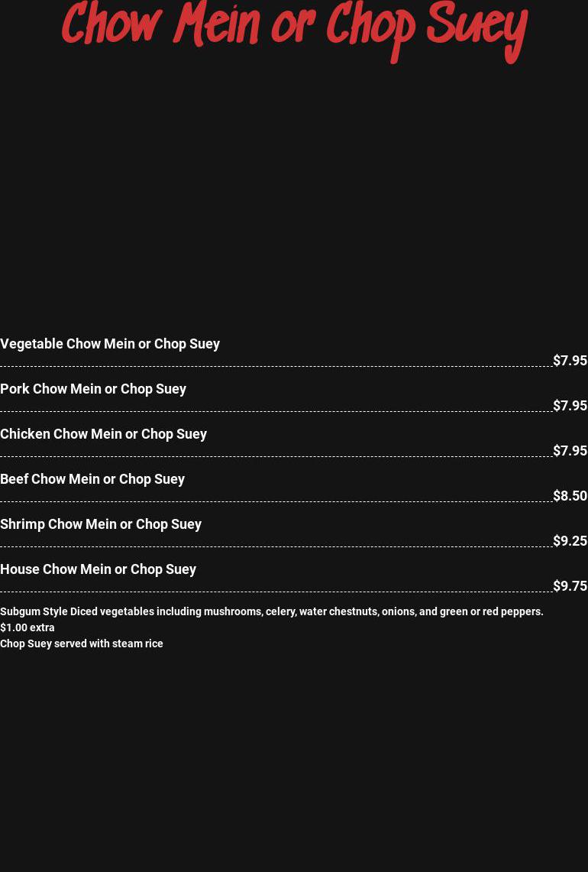Select Shrimp Chow Mein or Chop Suey

coord(101,524)
